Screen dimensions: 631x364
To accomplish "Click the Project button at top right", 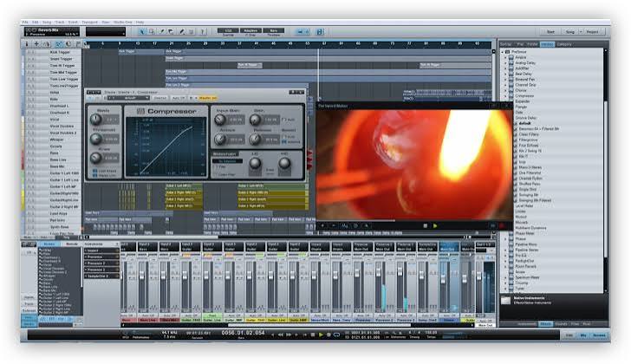I will point(592,32).
